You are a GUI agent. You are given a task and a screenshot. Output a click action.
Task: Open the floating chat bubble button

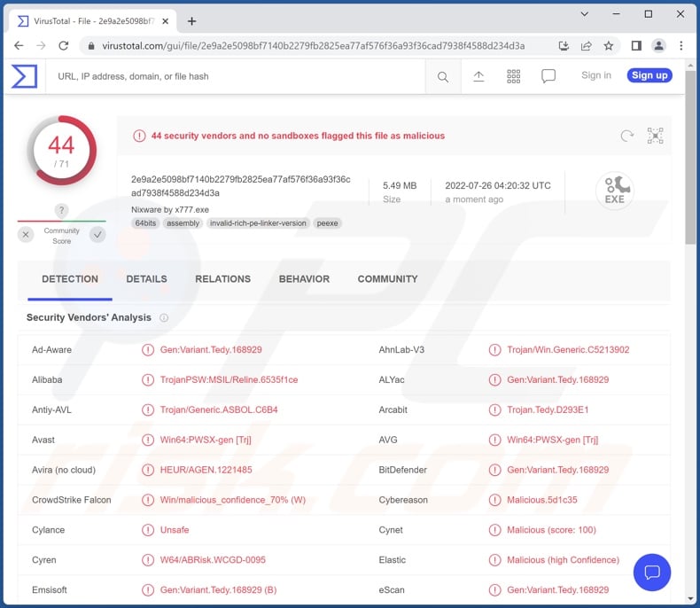tap(652, 573)
